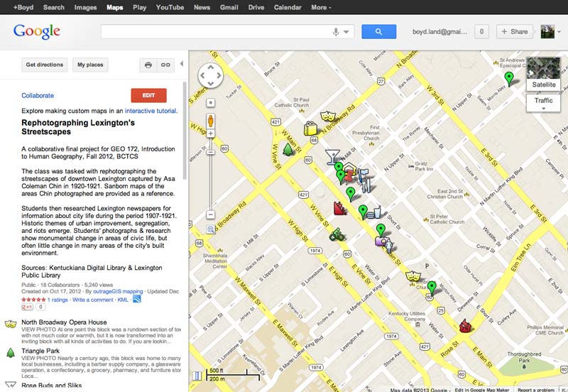The width and height of the screenshot is (568, 392).
Task: Click the theater masks marker near Water St
Action: click(413, 277)
